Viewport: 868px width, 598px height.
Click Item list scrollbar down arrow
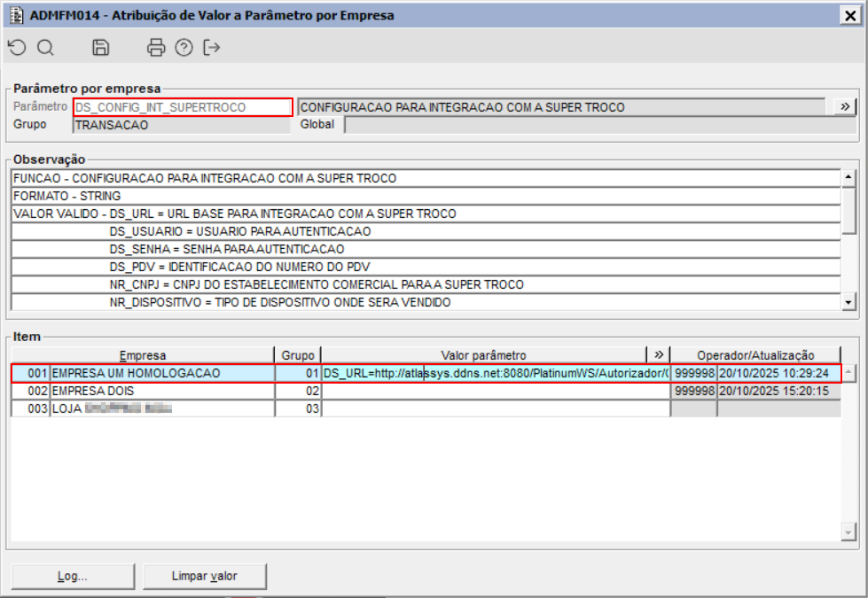(848, 532)
